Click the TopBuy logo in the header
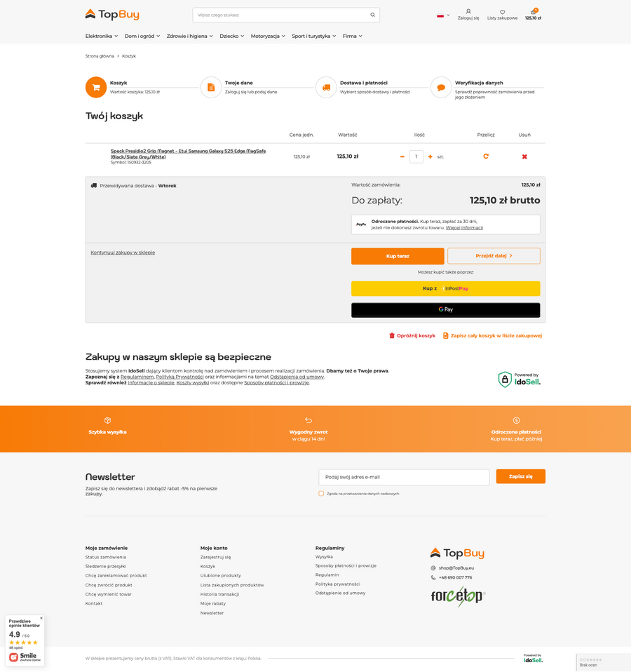The image size is (631, 672). point(111,14)
